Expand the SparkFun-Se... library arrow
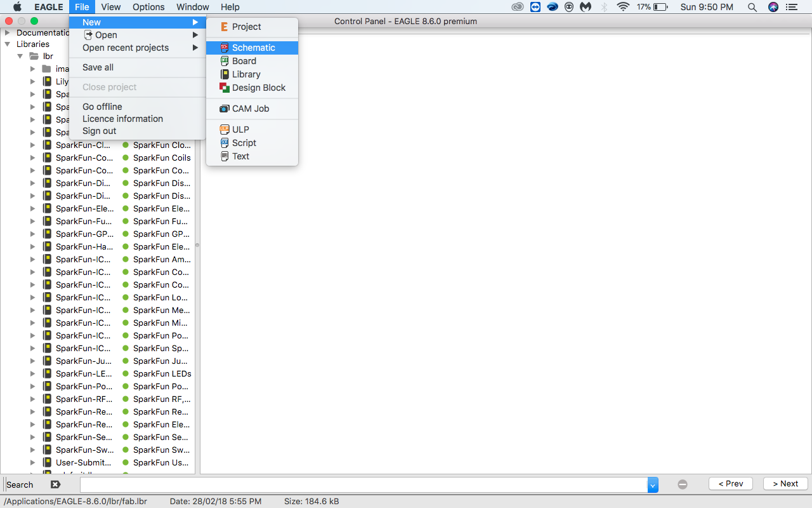Image resolution: width=812 pixels, height=508 pixels. click(x=33, y=437)
